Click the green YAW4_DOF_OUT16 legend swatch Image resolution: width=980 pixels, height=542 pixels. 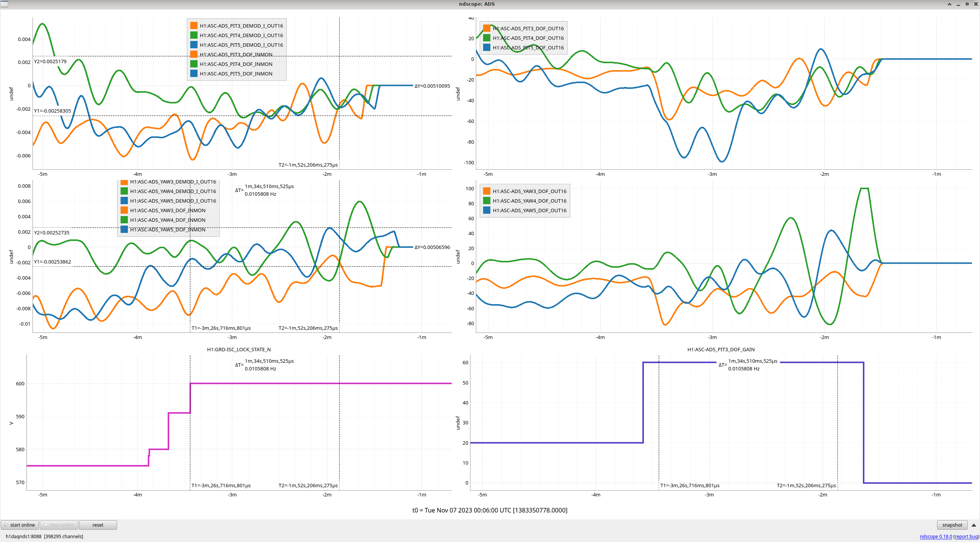487,201
